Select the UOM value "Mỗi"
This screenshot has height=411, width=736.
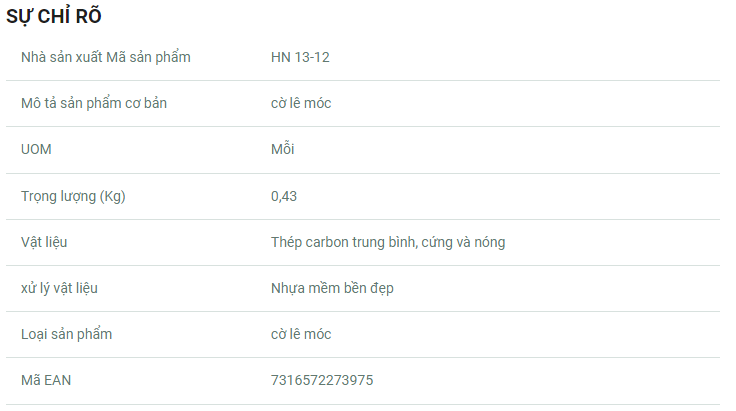pos(283,149)
